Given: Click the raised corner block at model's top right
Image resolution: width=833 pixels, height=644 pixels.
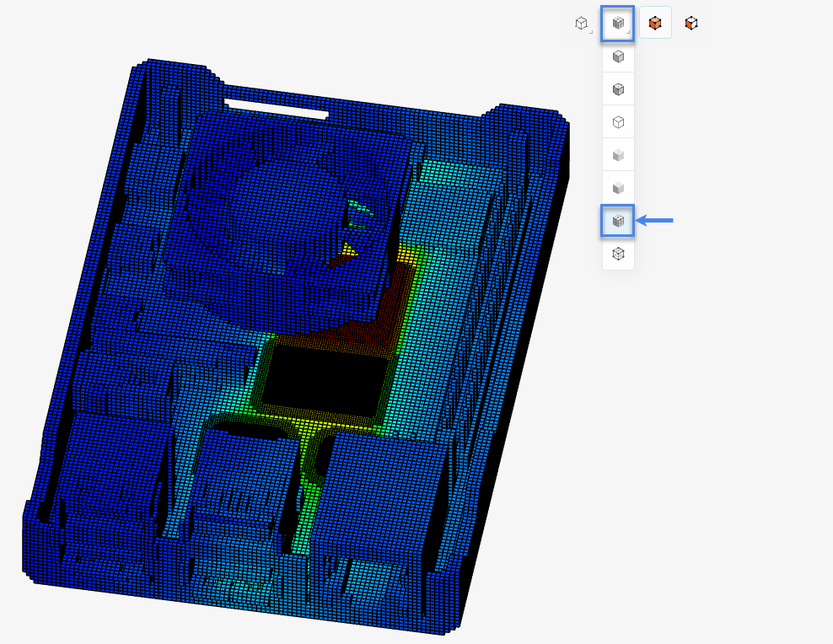Looking at the screenshot, I should 524,135.
